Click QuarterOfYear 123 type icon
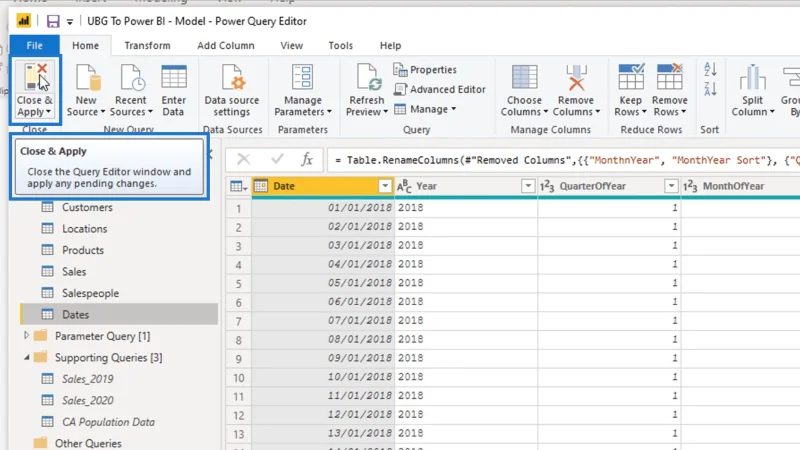Screen dimensions: 800x450 (547, 186)
